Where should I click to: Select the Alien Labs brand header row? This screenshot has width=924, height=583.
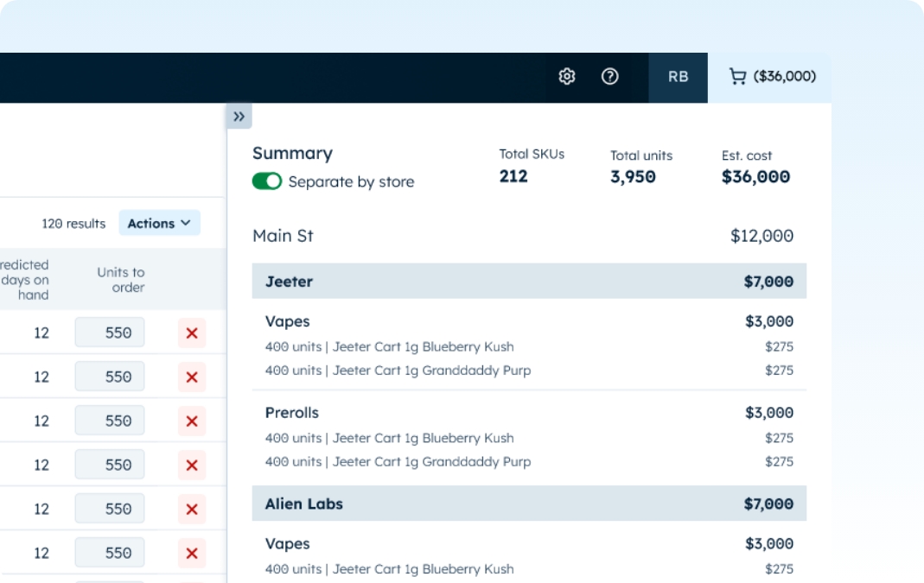coord(529,504)
